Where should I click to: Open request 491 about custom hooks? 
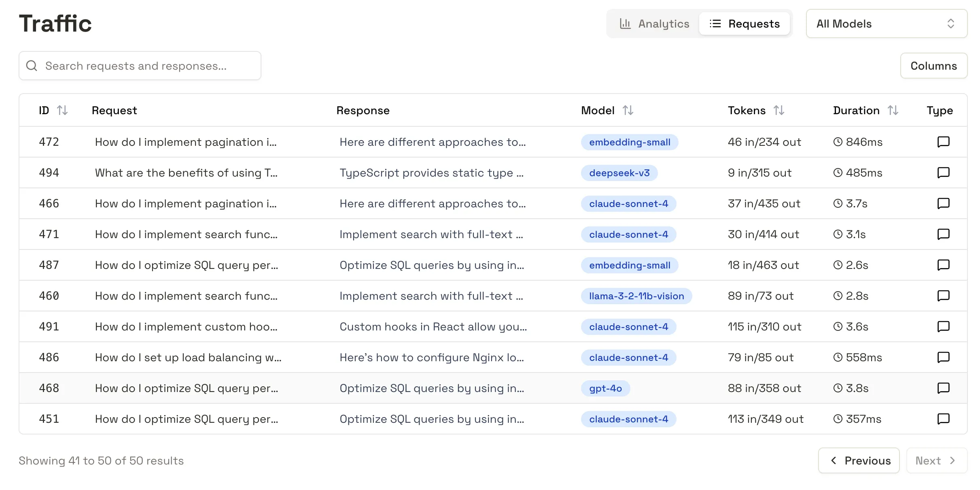[186, 326]
